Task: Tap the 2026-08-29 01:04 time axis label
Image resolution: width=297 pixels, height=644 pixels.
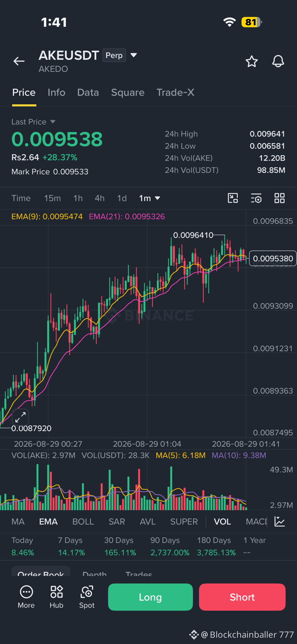Action: pos(147,444)
